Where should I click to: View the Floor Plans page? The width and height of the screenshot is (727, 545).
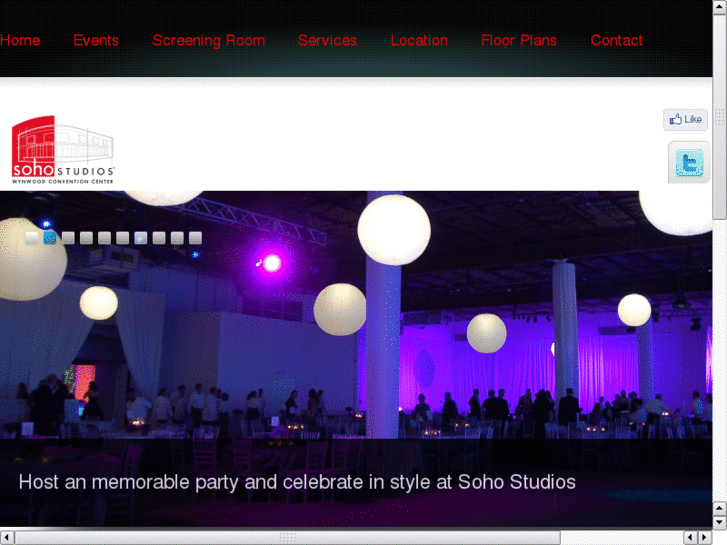519,40
